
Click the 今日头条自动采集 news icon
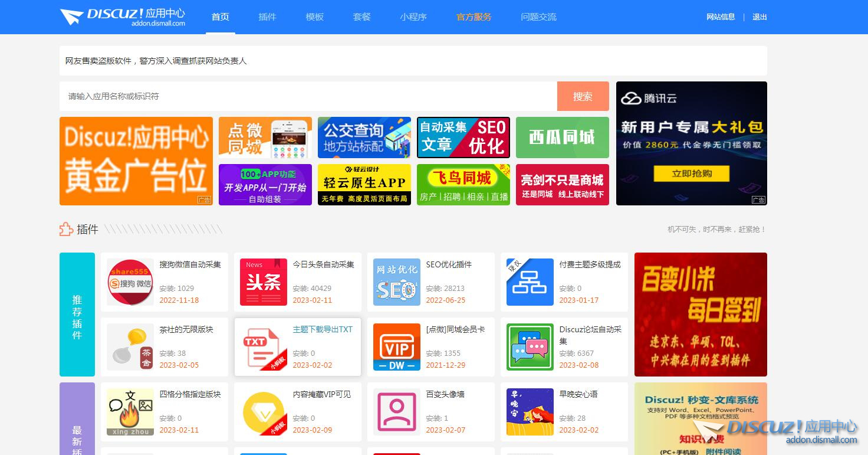263,282
